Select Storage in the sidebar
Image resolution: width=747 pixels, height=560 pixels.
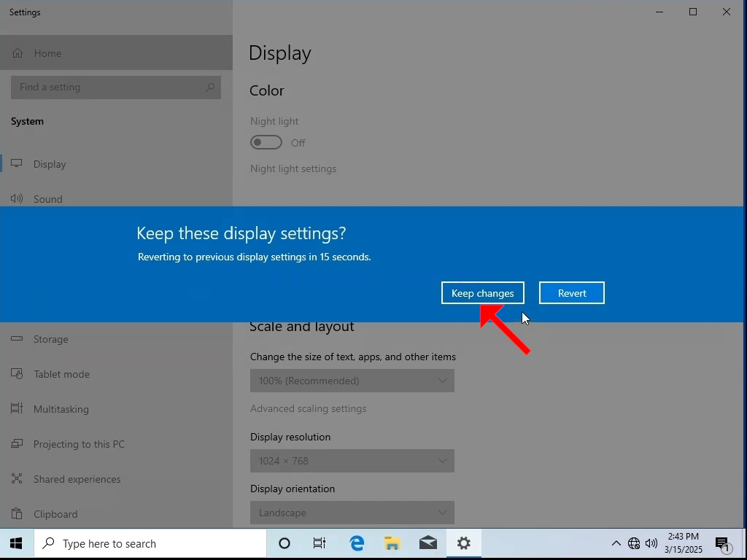pyautogui.click(x=116, y=339)
